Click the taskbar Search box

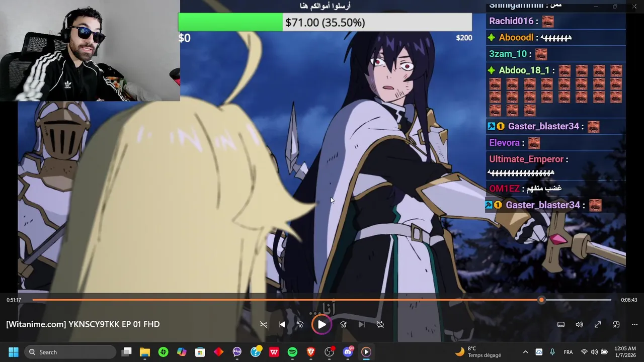[x=70, y=352]
